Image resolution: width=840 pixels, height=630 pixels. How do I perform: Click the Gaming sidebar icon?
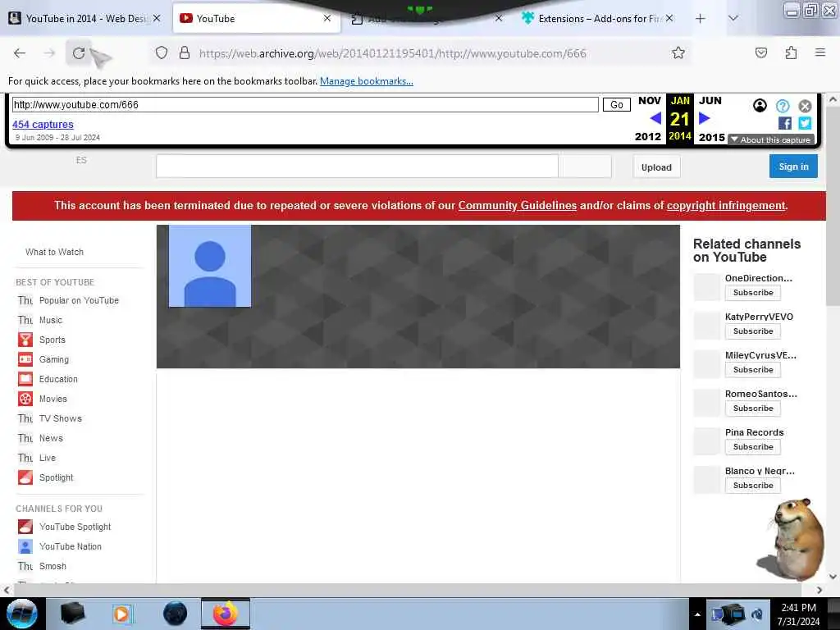pyautogui.click(x=25, y=359)
